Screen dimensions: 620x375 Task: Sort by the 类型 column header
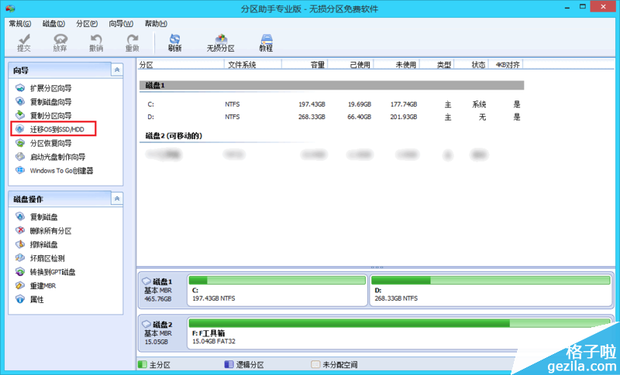click(437, 64)
